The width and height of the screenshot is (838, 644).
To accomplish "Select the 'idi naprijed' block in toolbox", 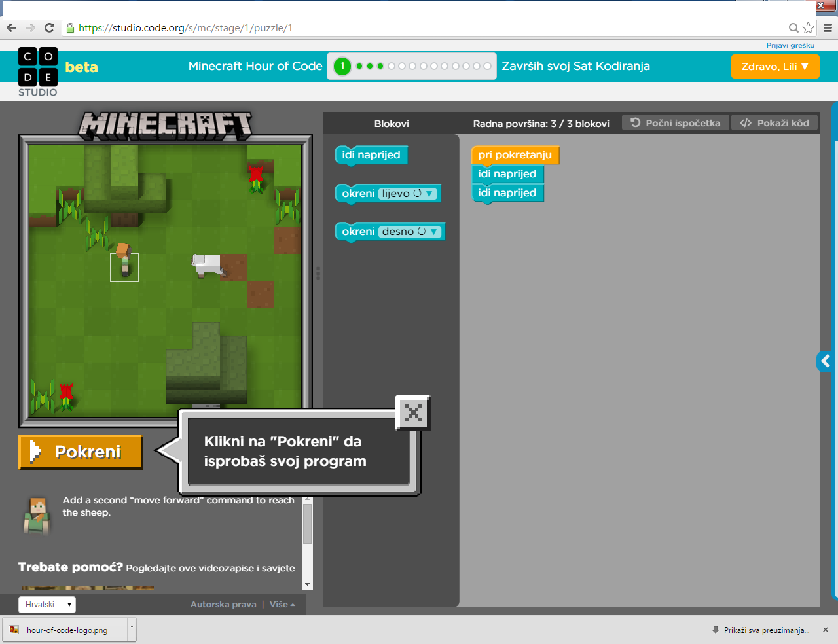I will click(x=371, y=155).
